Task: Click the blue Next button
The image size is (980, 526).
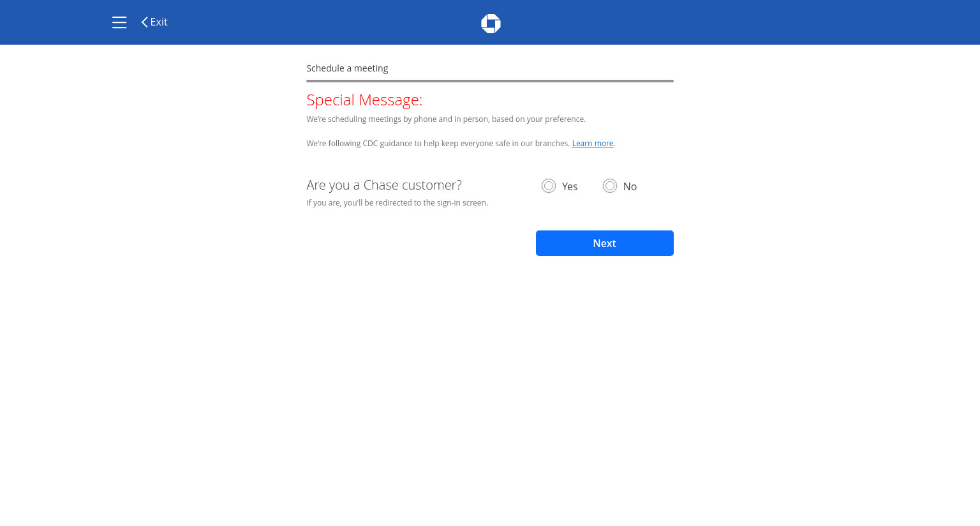Action: [x=605, y=243]
